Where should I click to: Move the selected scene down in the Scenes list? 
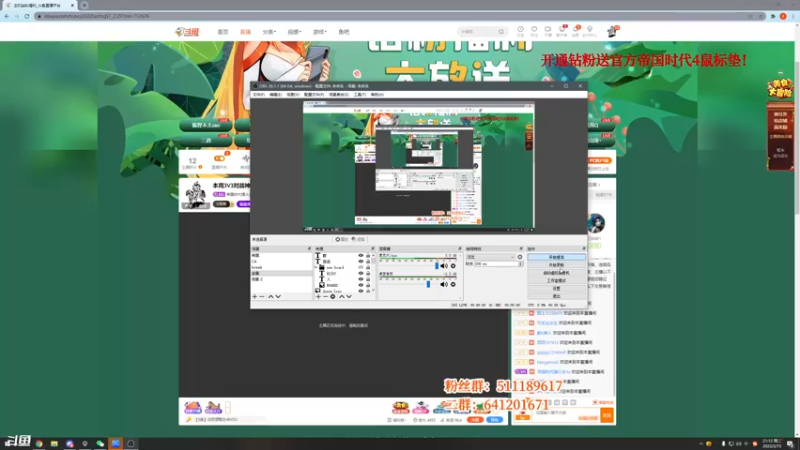(278, 296)
